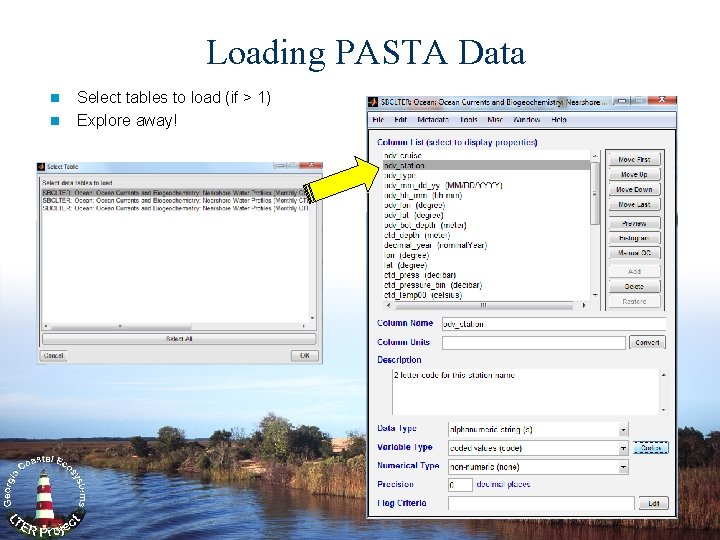Expand the Data Type dropdown
This screenshot has height=540, width=720.
[x=623, y=430]
